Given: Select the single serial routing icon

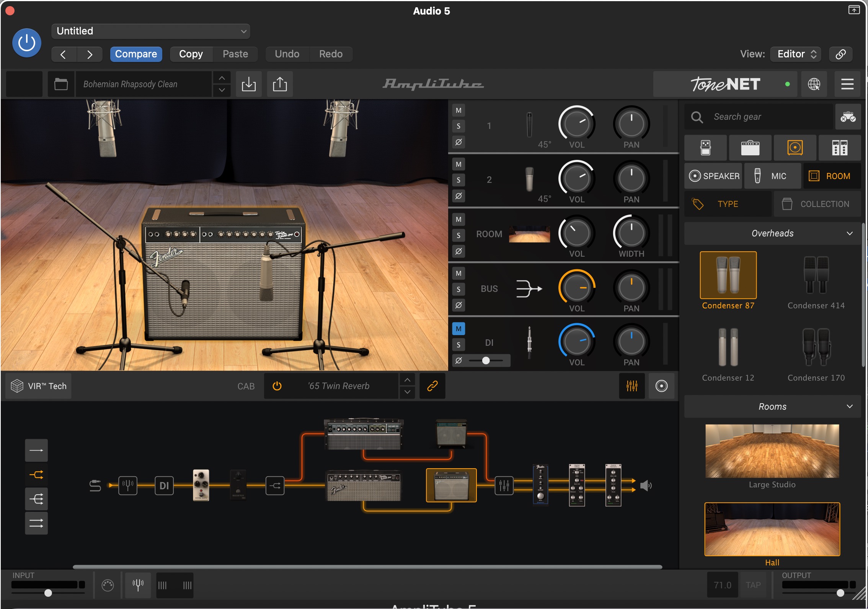Looking at the screenshot, I should click(x=36, y=450).
